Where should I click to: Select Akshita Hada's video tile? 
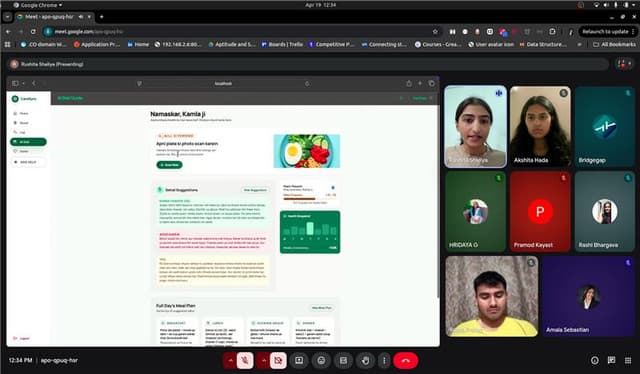(540, 126)
